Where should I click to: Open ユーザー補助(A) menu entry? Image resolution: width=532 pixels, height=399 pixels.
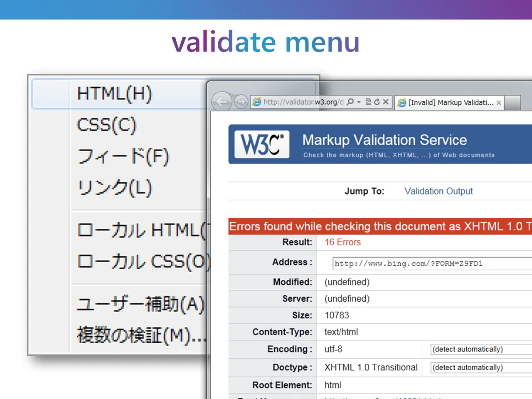tap(140, 304)
